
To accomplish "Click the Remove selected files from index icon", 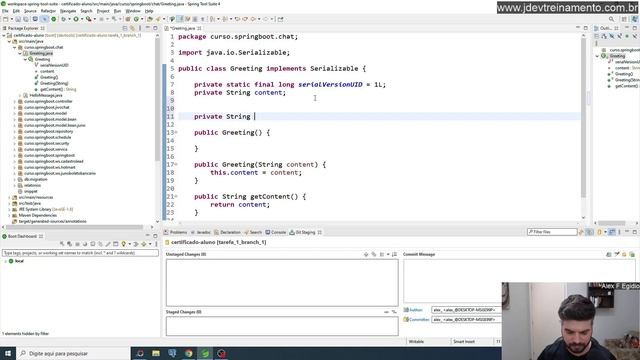I will point(386,312).
